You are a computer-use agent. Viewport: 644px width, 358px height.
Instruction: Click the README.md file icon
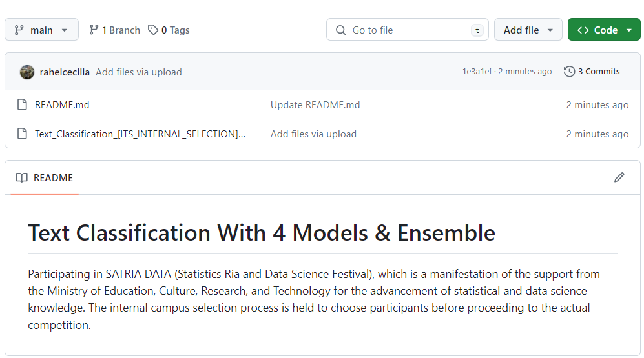tap(22, 104)
